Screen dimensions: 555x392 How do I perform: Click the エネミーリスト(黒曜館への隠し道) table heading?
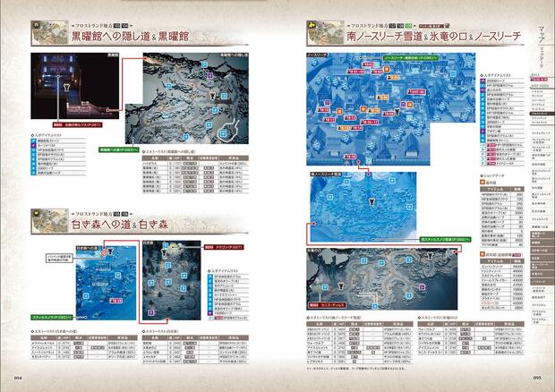tap(167, 152)
